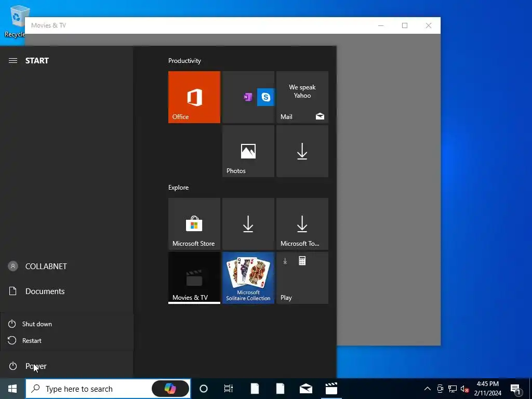The image size is (532, 399).
Task: Minimize the Movies & TV window
Action: pyautogui.click(x=381, y=25)
